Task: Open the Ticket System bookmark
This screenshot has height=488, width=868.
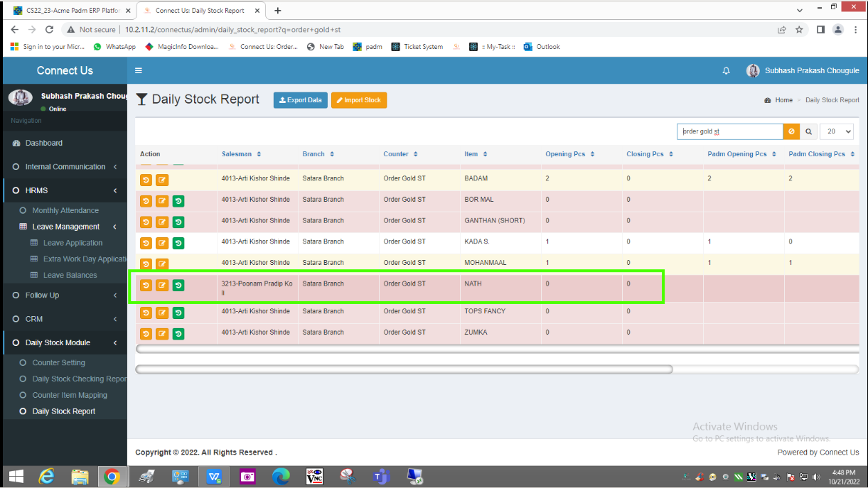Action: [x=417, y=47]
